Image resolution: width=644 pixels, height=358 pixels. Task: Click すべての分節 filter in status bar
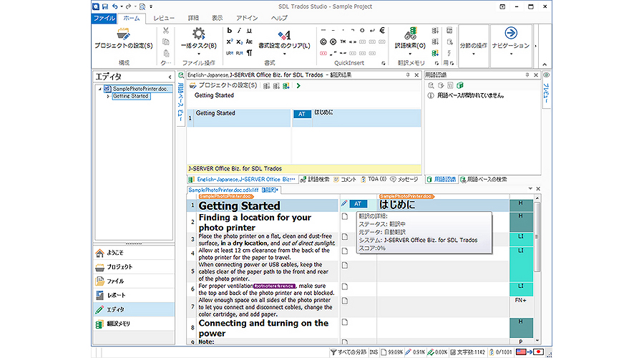pyautogui.click(x=348, y=352)
